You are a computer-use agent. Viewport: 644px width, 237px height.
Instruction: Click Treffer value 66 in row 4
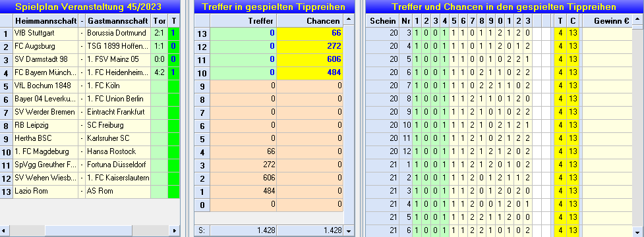click(x=243, y=151)
